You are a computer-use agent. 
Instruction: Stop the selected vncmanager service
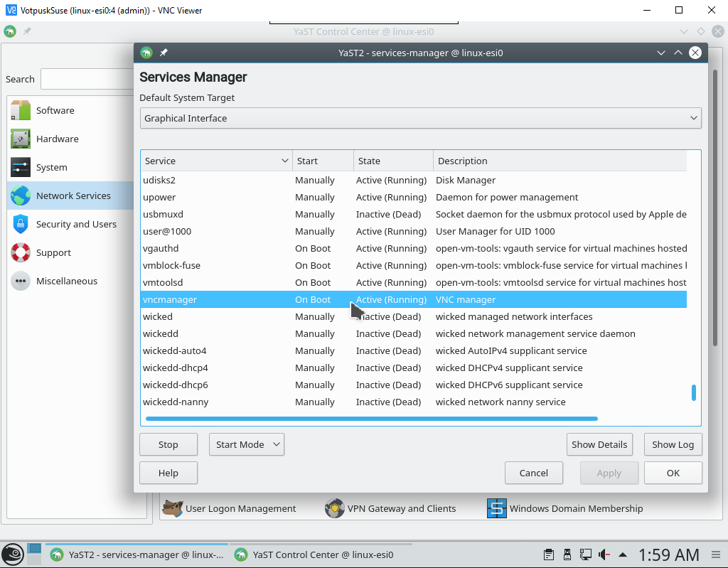coord(168,444)
